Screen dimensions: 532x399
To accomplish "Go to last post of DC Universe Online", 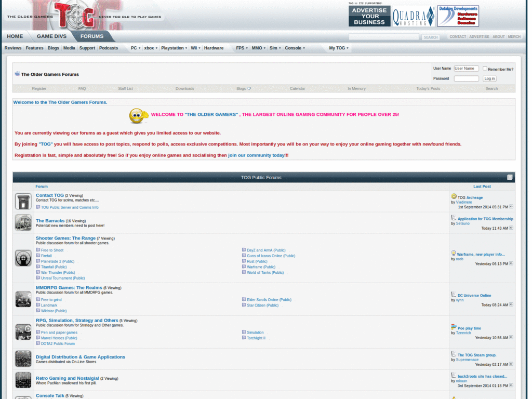I will coord(511,304).
